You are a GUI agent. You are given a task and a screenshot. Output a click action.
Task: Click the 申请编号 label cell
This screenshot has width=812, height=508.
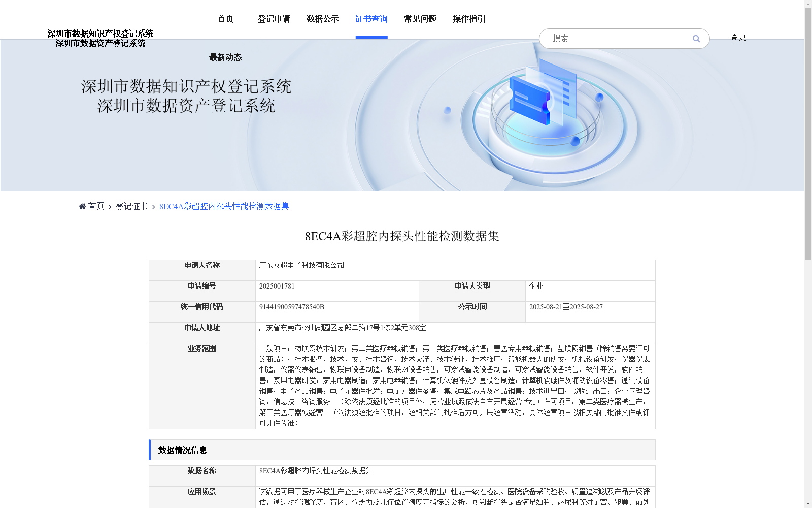(202, 291)
